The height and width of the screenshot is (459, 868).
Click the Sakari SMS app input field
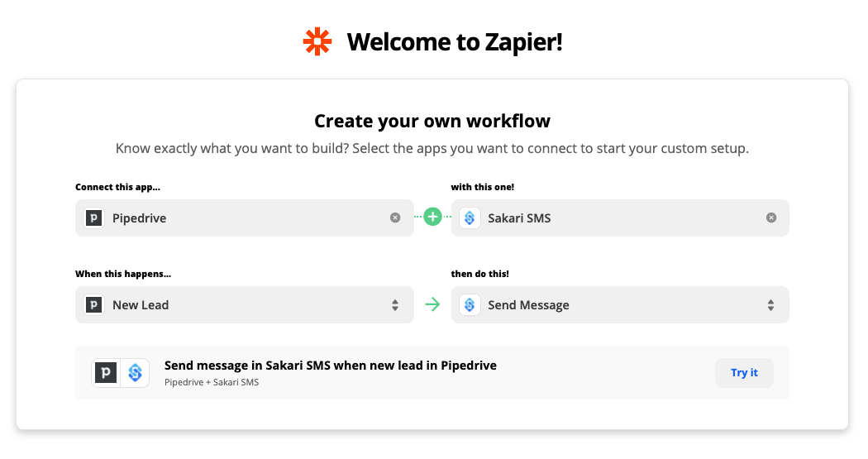tap(620, 218)
